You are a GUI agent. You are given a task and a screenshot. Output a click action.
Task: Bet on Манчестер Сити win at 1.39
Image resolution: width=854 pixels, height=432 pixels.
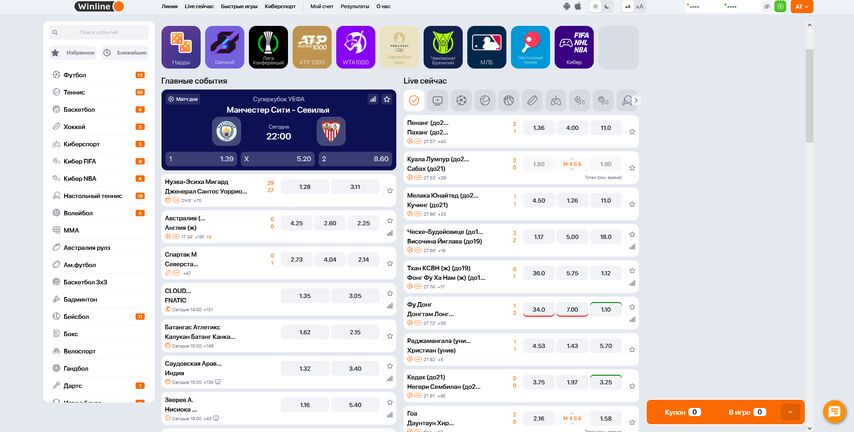202,159
